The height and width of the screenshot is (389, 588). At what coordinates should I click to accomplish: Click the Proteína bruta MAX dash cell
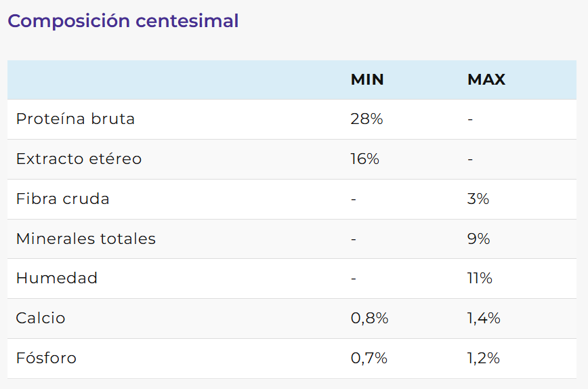point(470,119)
